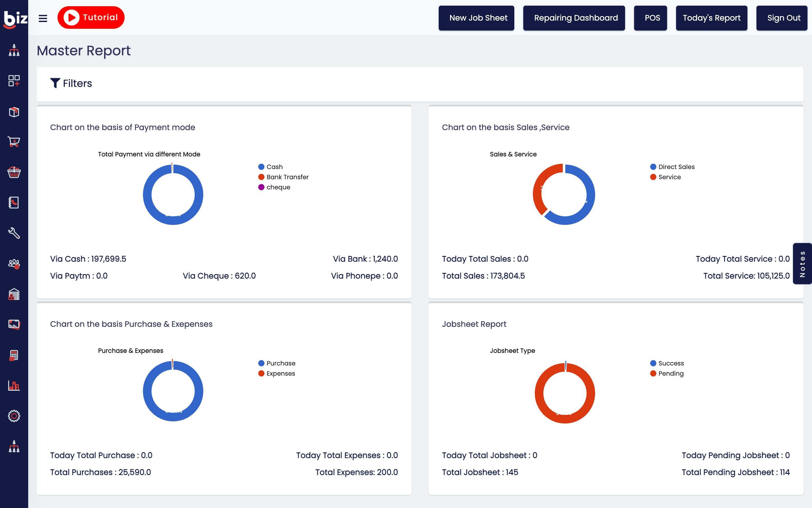Click 'Today Total Service : 0.0' text
Viewport: 812px width, 508px height.
click(x=743, y=259)
